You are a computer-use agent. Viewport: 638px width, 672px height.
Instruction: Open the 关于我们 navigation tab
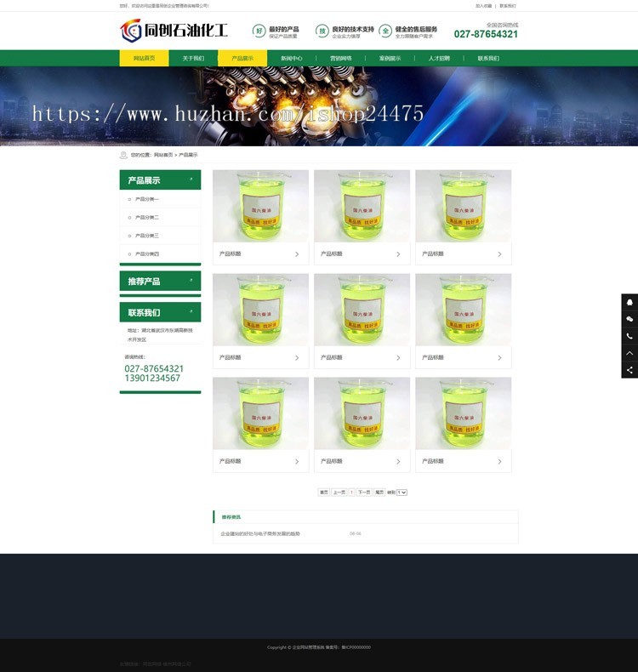193,59
